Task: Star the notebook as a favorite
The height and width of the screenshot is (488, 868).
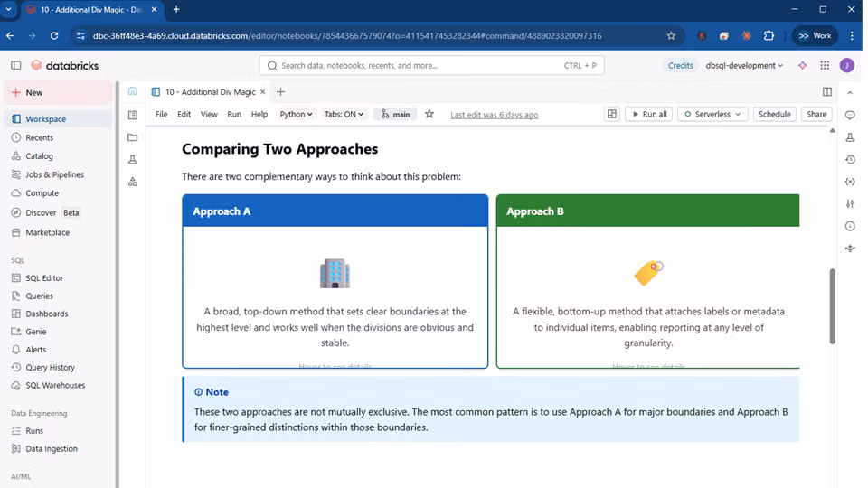Action: [429, 115]
